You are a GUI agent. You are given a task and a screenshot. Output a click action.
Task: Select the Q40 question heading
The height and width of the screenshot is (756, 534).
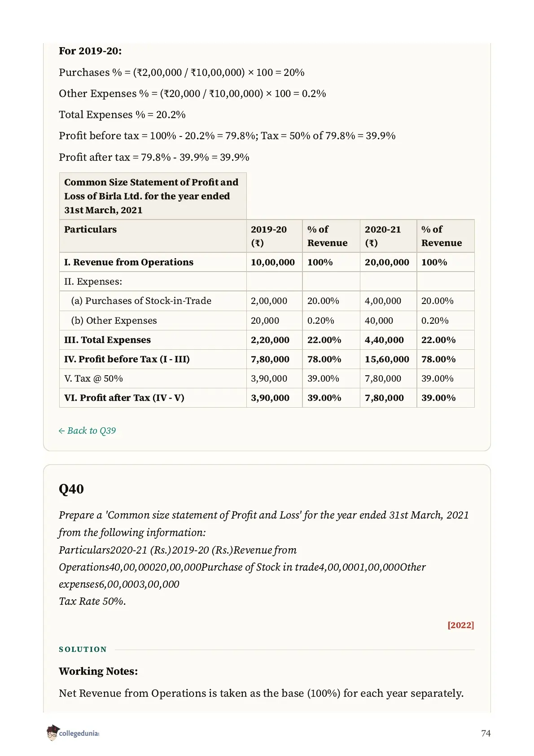(x=71, y=489)
